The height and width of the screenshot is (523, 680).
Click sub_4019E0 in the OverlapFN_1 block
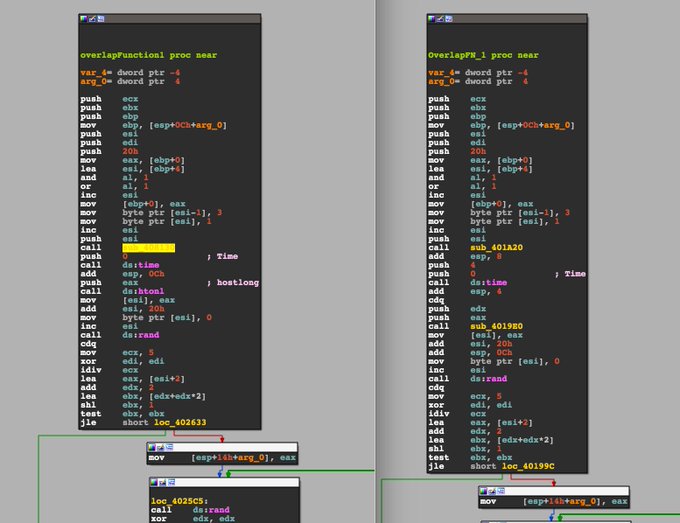497,326
